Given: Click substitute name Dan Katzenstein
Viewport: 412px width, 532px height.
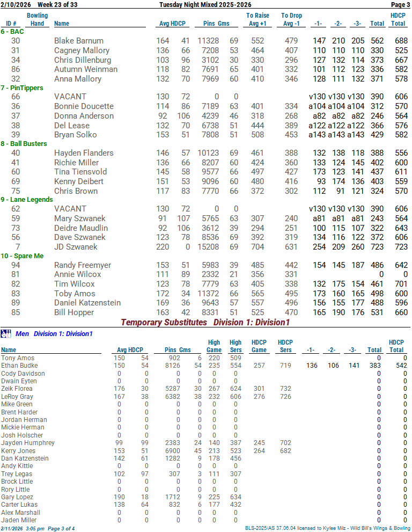Looking at the screenshot, I should click(25, 458).
